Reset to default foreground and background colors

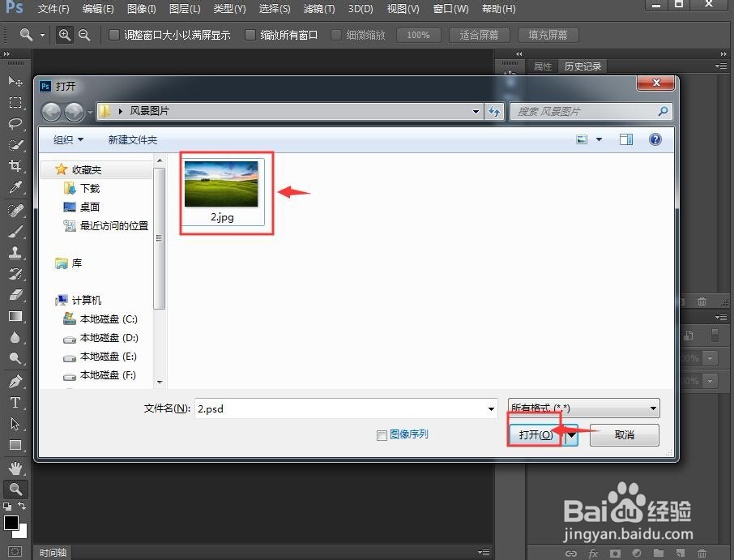(x=7, y=507)
